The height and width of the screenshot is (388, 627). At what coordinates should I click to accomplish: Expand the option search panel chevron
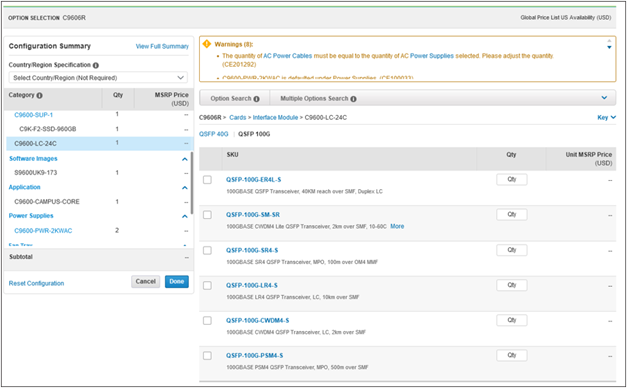[x=604, y=98]
